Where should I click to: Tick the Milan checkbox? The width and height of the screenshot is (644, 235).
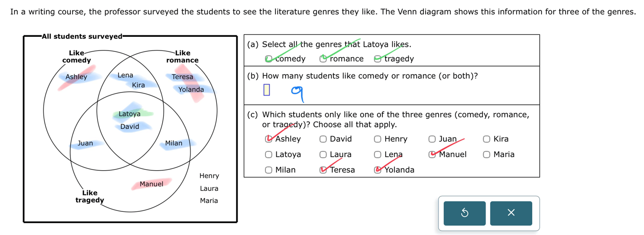pos(269,170)
